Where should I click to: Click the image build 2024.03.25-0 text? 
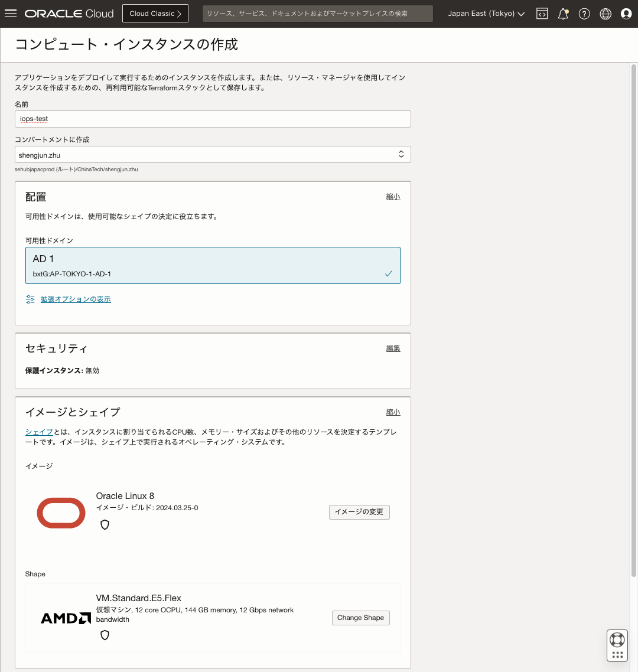pos(147,508)
